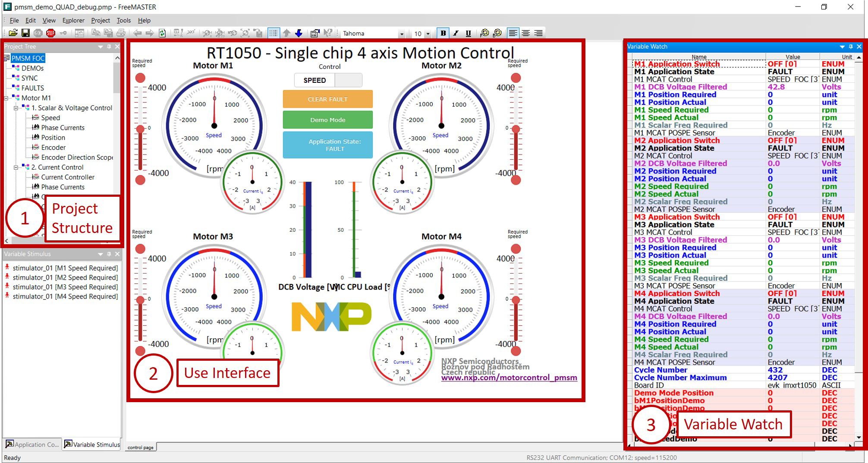Toggle bold text formatting
The width and height of the screenshot is (868, 463).
(443, 33)
